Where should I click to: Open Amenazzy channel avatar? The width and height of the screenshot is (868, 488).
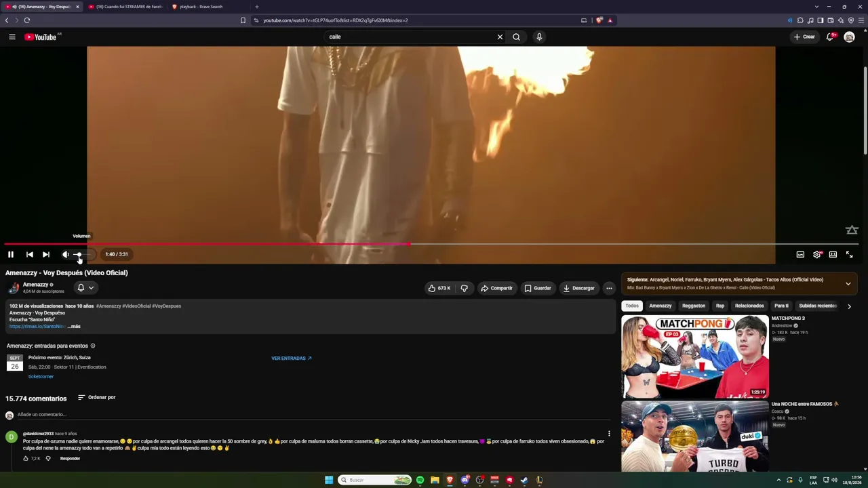13,288
